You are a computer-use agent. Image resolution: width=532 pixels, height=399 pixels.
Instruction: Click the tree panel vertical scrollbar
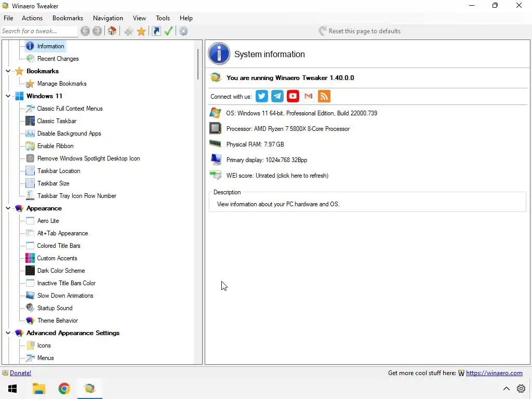click(198, 64)
